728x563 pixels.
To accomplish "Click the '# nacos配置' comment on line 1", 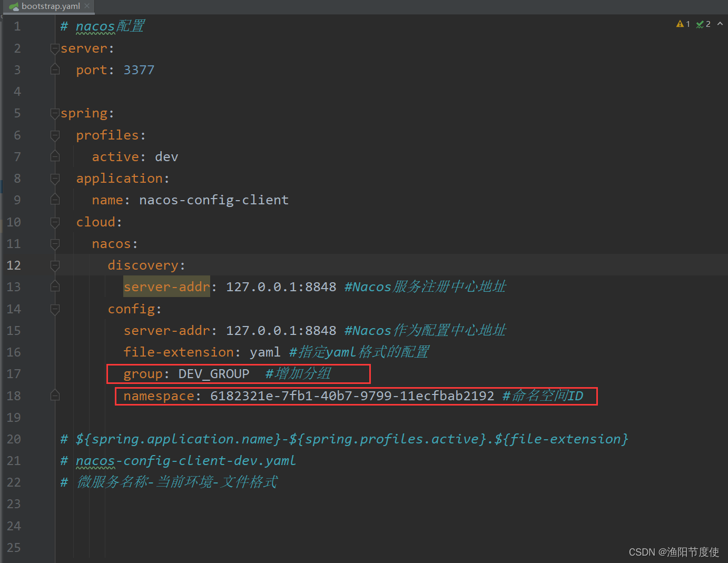I will point(102,26).
